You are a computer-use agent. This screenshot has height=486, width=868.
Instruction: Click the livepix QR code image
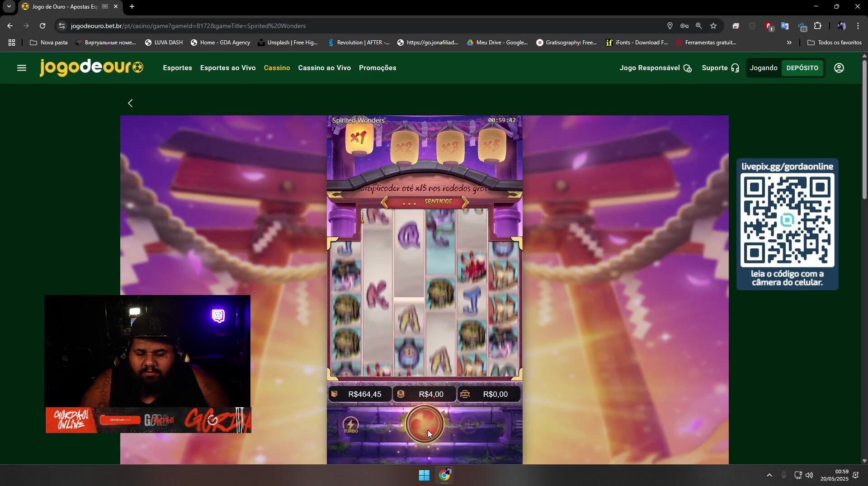coord(788,220)
